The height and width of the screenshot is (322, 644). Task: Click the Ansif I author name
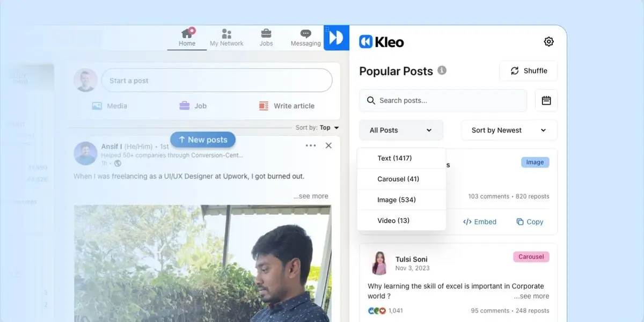click(112, 147)
